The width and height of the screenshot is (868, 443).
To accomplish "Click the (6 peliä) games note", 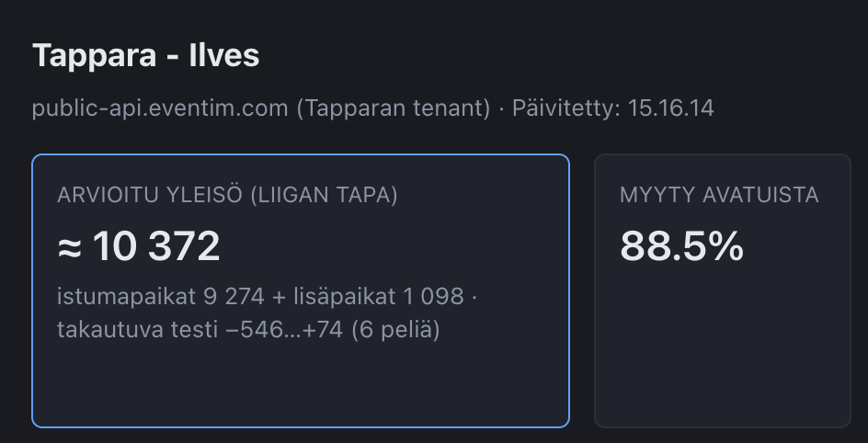I will (x=395, y=331).
